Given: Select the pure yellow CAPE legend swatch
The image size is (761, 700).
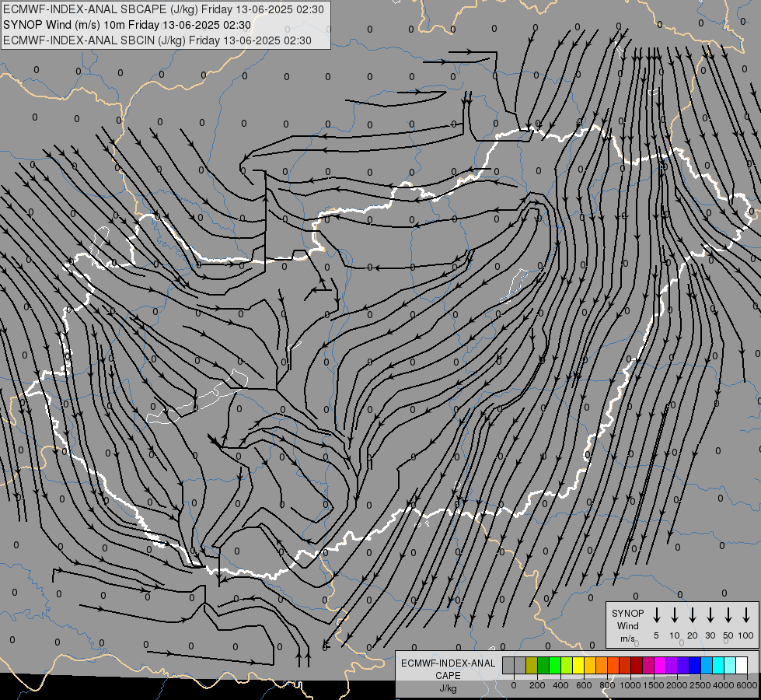Looking at the screenshot, I should [578, 665].
